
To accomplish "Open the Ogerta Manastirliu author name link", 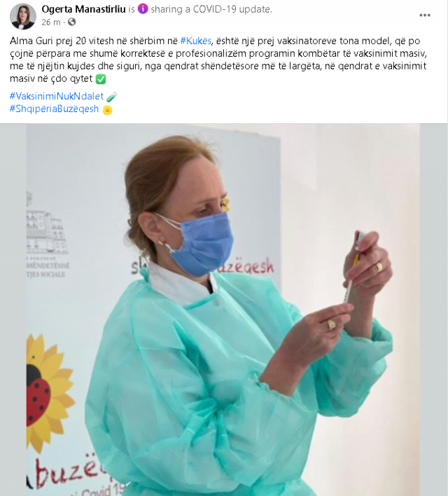I will pos(83,9).
